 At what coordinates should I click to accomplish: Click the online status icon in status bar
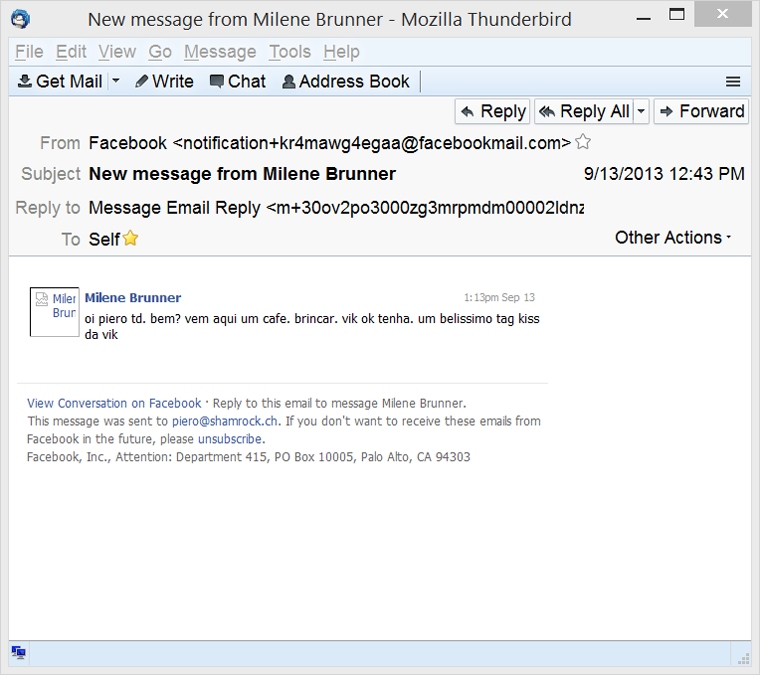click(18, 653)
